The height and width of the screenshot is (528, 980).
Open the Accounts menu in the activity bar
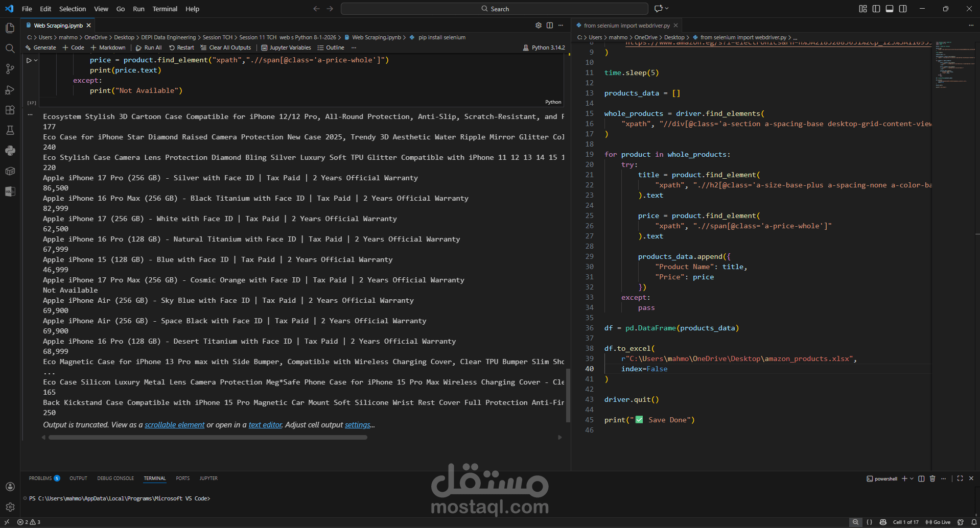(10, 487)
